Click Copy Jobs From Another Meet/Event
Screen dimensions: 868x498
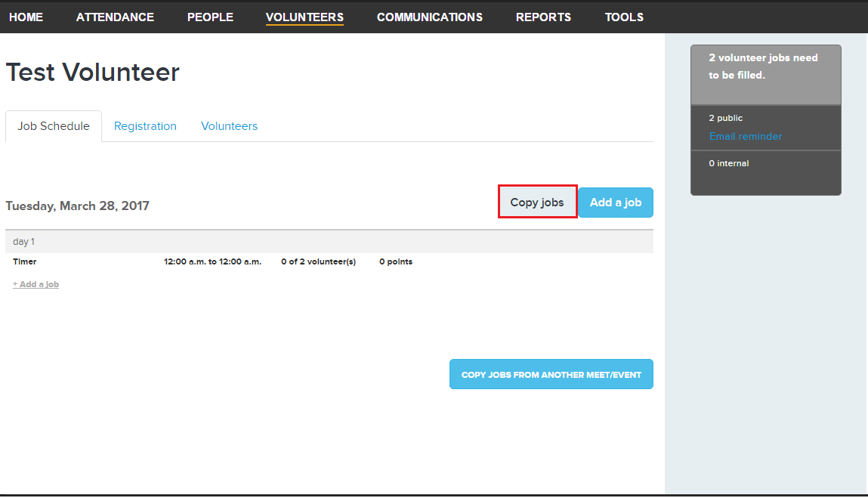(551, 375)
